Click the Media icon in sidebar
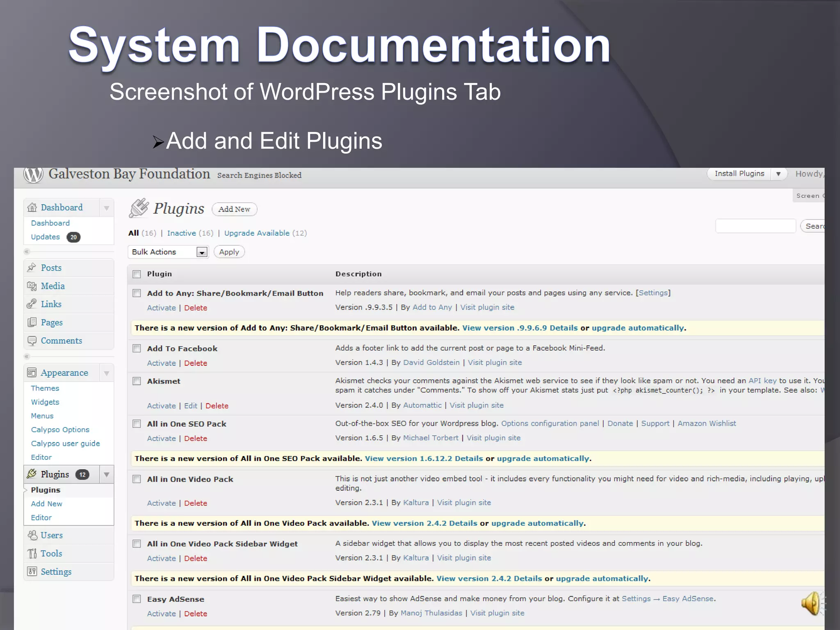This screenshot has width=840, height=630. (x=32, y=286)
